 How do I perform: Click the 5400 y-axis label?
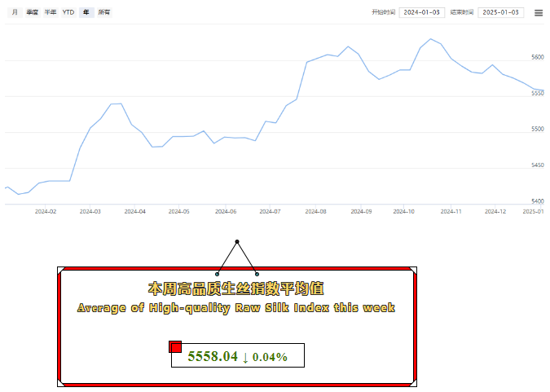click(x=537, y=201)
